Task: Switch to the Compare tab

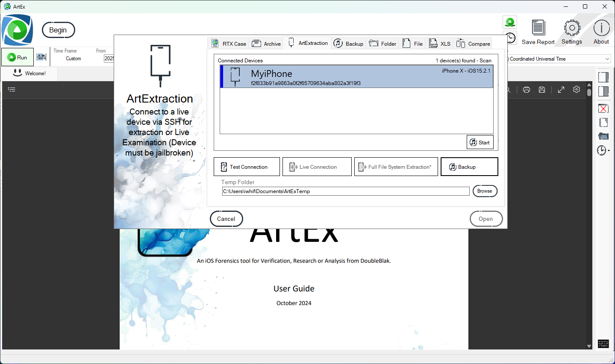Action: point(473,44)
